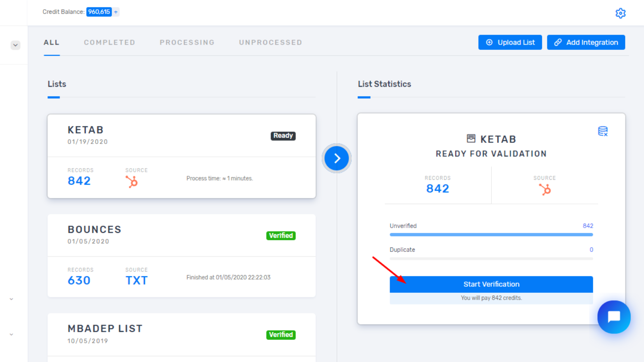Image resolution: width=644 pixels, height=362 pixels.
Task: Click the Upload List button
Action: 510,42
